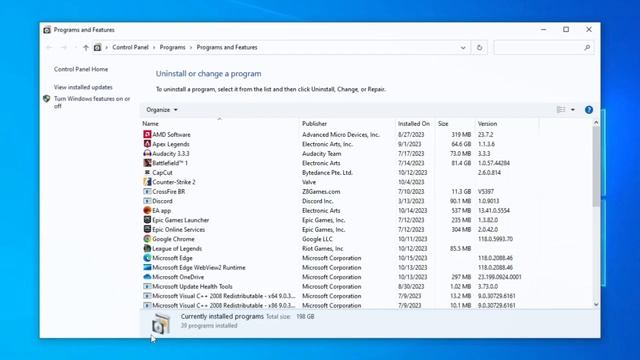Click the EA app orange icon

point(147,210)
